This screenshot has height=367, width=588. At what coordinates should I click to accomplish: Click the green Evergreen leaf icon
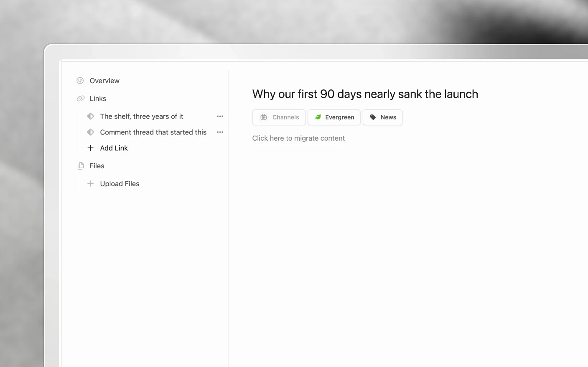(x=318, y=117)
